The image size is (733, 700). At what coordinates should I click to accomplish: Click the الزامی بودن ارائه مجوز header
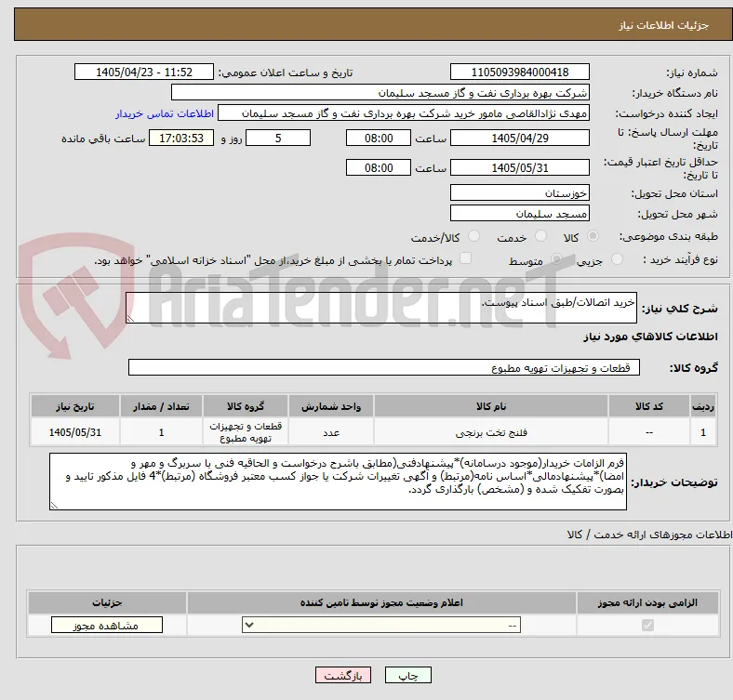647,602
